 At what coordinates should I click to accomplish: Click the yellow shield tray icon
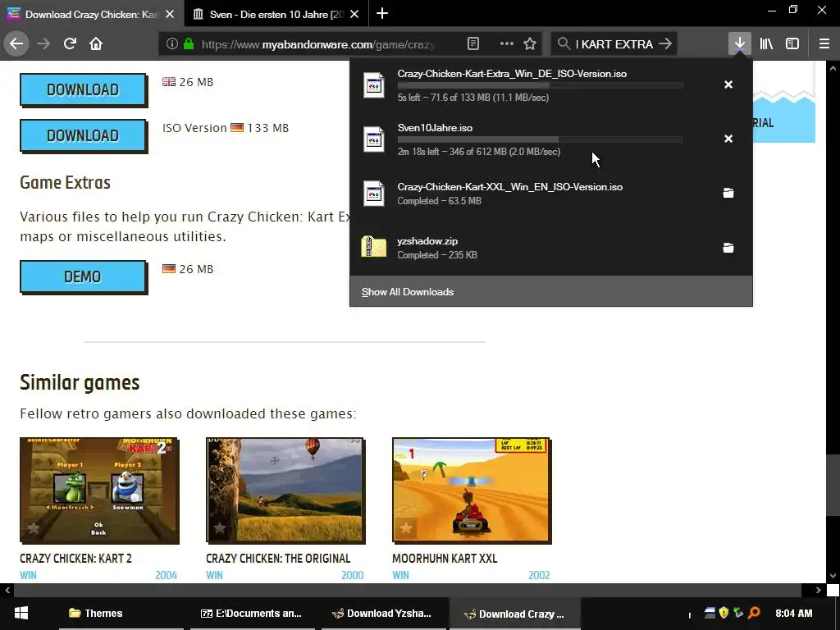tap(724, 612)
